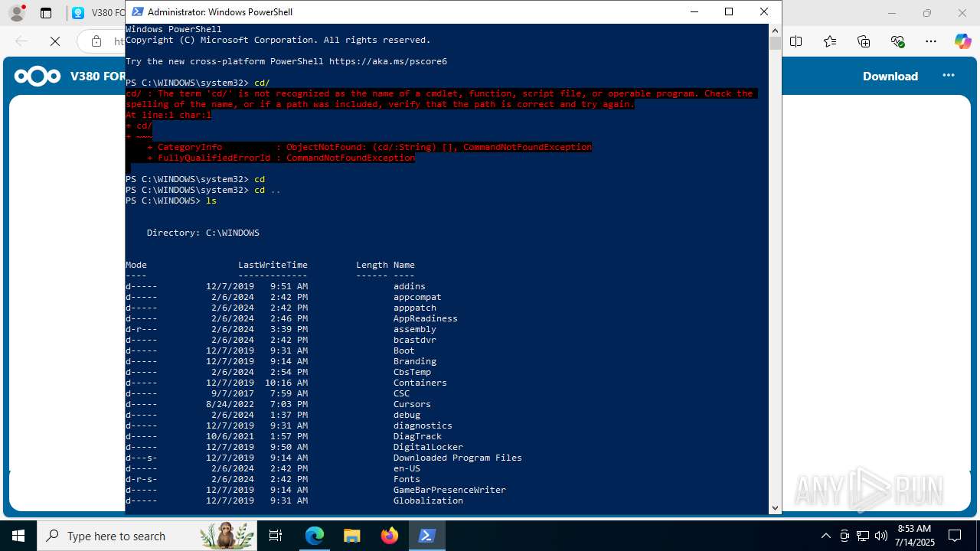Click PowerShell scrollbar down arrow

(775, 507)
